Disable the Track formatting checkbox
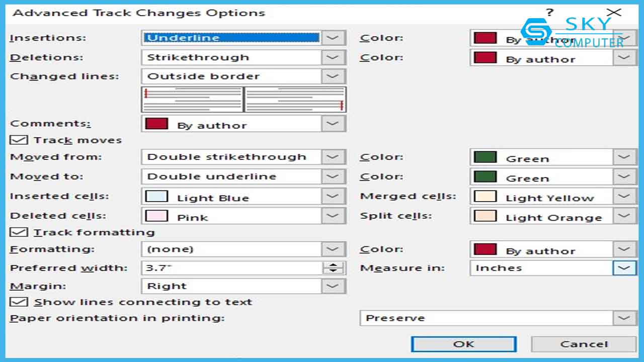The height and width of the screenshot is (362, 644). tap(19, 232)
